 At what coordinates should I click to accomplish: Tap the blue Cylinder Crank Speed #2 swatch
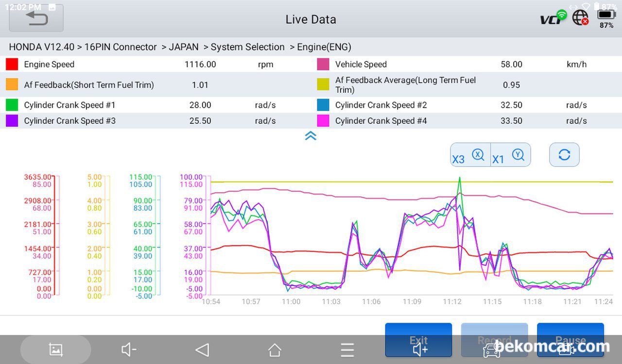(323, 105)
